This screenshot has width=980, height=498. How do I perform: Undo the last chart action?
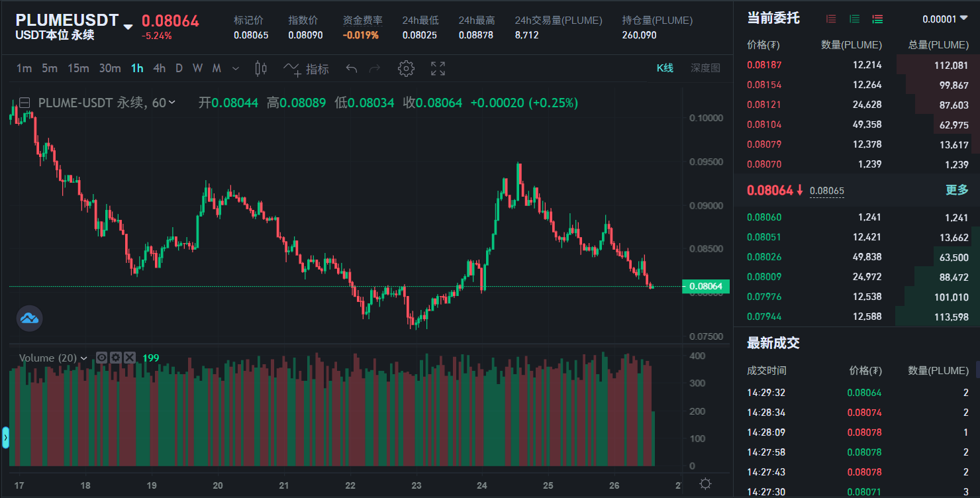pos(352,69)
